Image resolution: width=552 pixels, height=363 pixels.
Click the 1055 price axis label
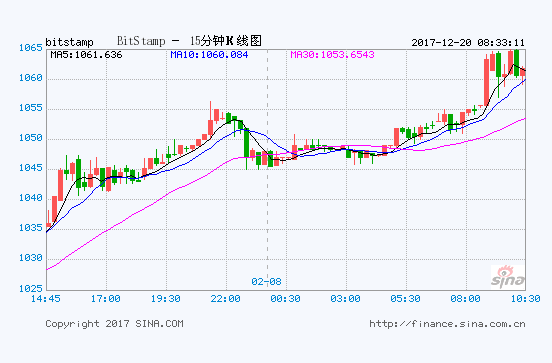31,108
